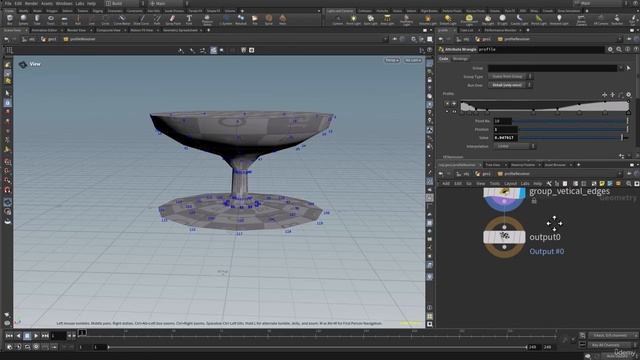Select the Sphere shelf tool

(x=23, y=19)
